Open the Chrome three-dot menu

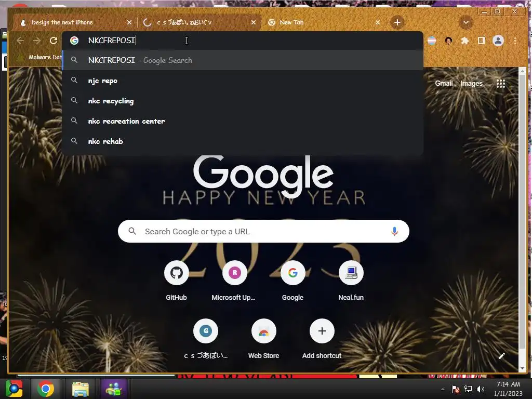point(515,41)
